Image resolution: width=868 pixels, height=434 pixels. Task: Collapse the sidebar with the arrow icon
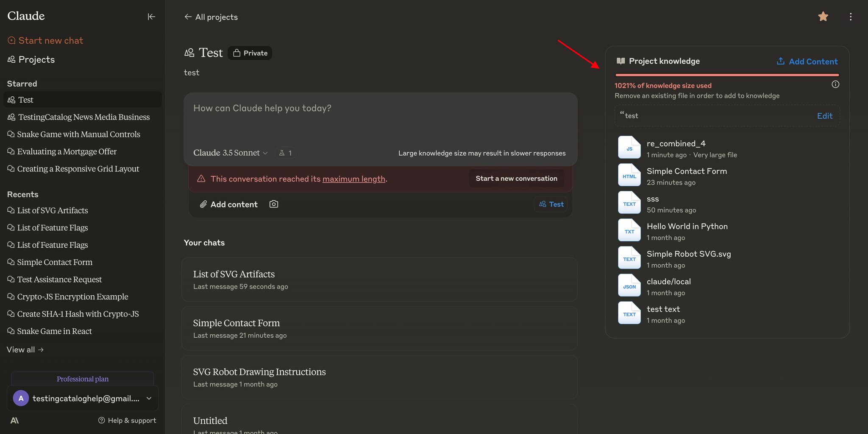(x=151, y=17)
